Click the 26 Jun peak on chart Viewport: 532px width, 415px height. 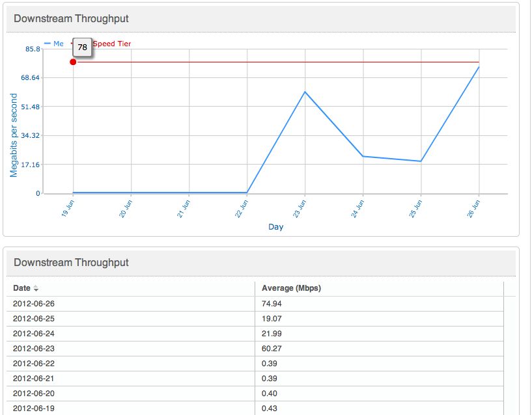(x=479, y=67)
